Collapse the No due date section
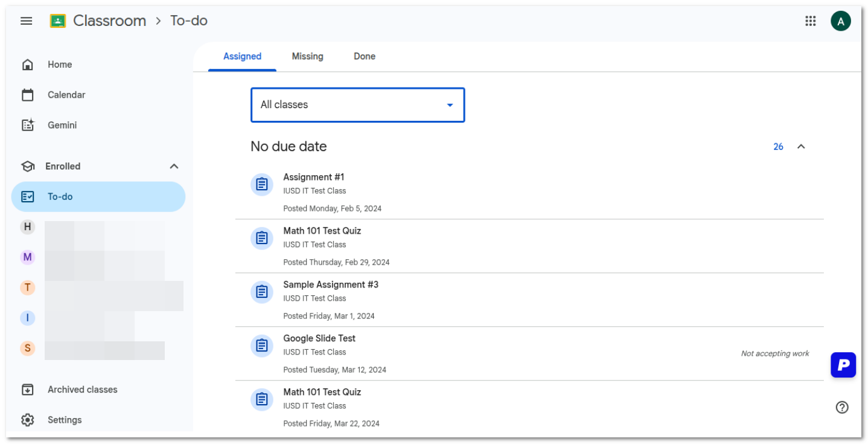This screenshot has width=868, height=444. [x=801, y=147]
